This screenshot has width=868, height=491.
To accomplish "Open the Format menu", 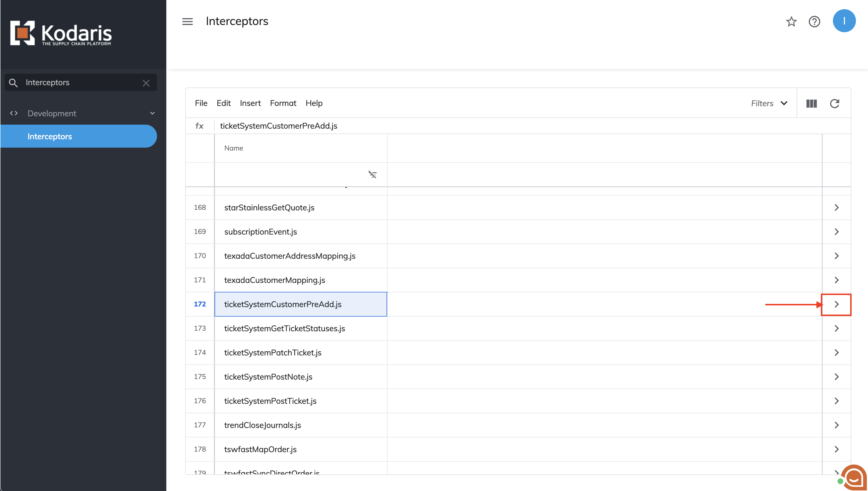I will pos(283,103).
